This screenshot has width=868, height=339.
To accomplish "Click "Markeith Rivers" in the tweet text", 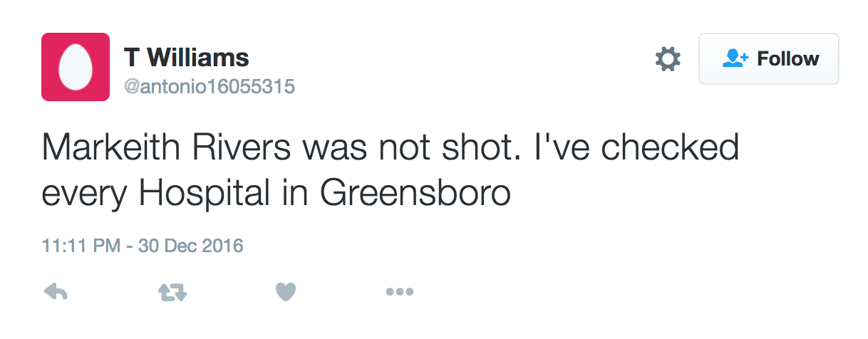I will point(164,149).
